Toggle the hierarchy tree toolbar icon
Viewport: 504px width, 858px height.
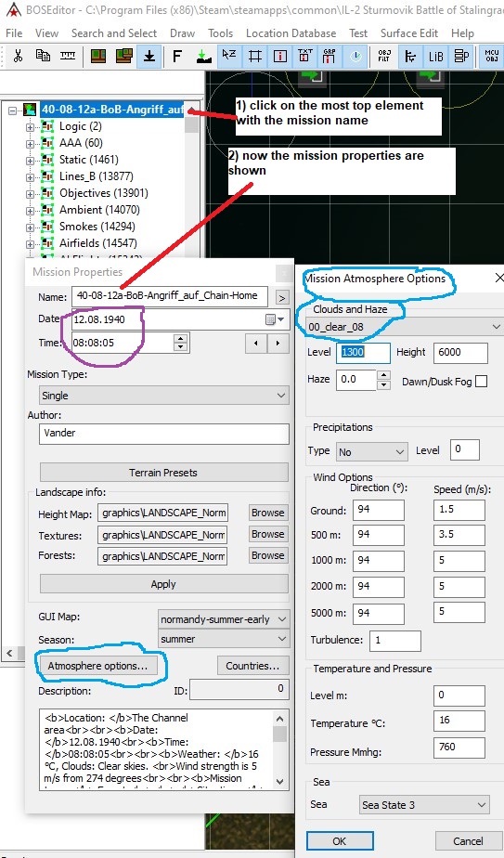(409, 57)
